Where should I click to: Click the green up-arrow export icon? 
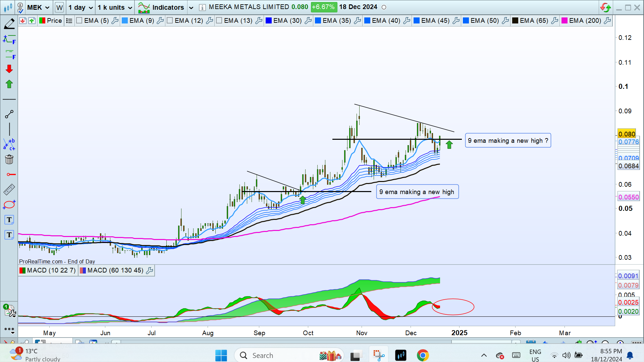coord(32,21)
